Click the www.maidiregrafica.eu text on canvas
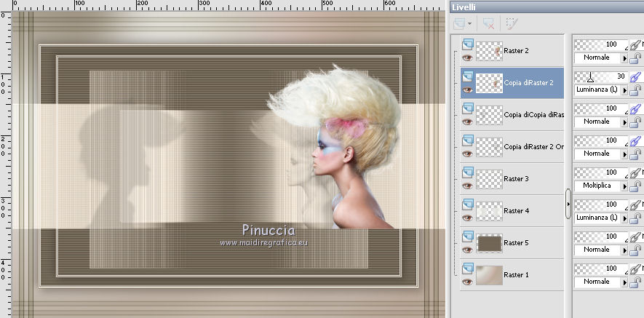 click(x=263, y=243)
